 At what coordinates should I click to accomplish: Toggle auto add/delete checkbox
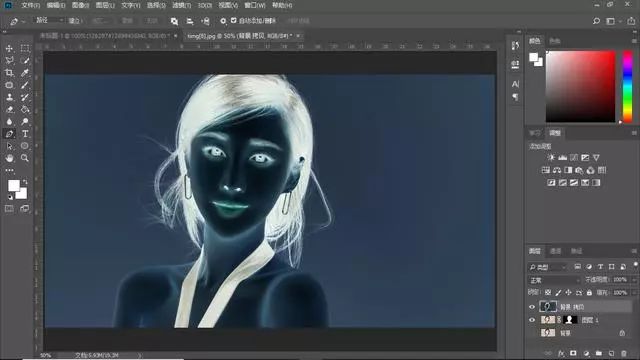[233, 20]
